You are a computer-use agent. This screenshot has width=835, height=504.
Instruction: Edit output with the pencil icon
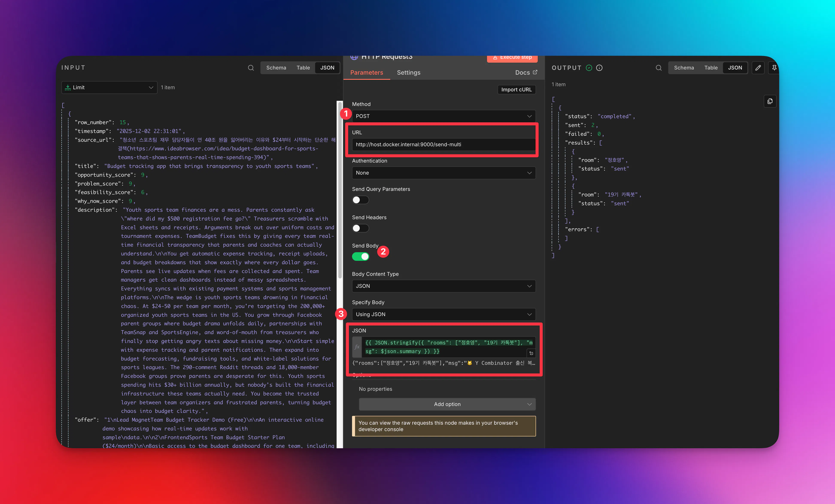(758, 68)
